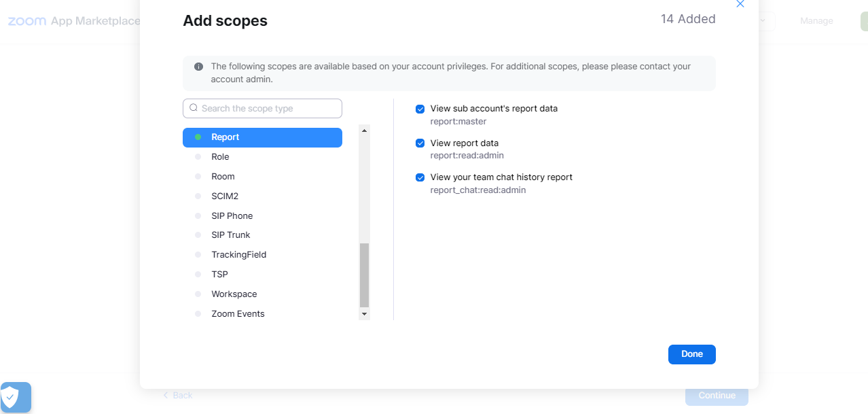
Task: Open the Manage menu
Action: 816,21
